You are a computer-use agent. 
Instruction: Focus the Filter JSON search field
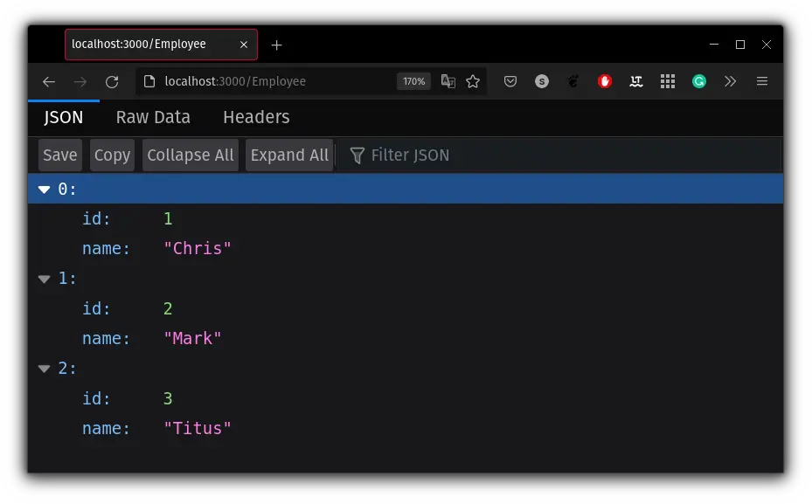559,155
